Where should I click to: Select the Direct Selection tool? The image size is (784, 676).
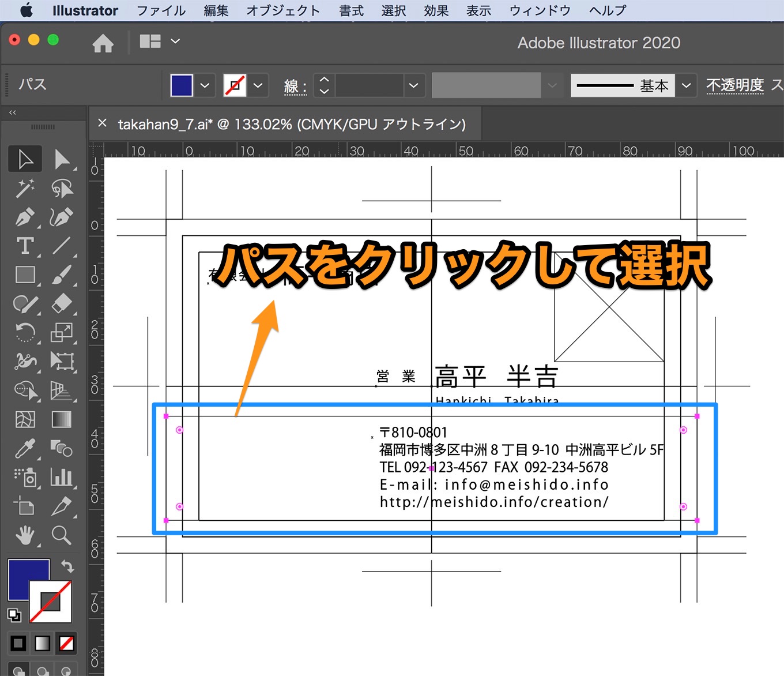(61, 159)
